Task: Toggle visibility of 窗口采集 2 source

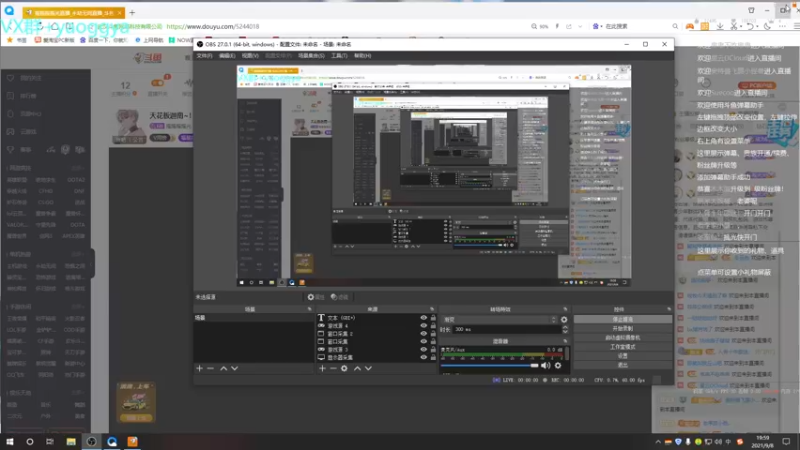Action: click(x=423, y=334)
